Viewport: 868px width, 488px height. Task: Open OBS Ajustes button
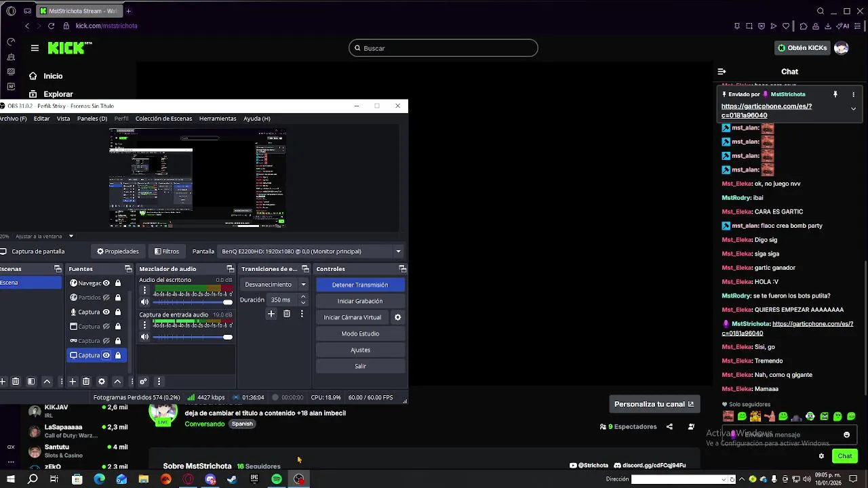(360, 350)
